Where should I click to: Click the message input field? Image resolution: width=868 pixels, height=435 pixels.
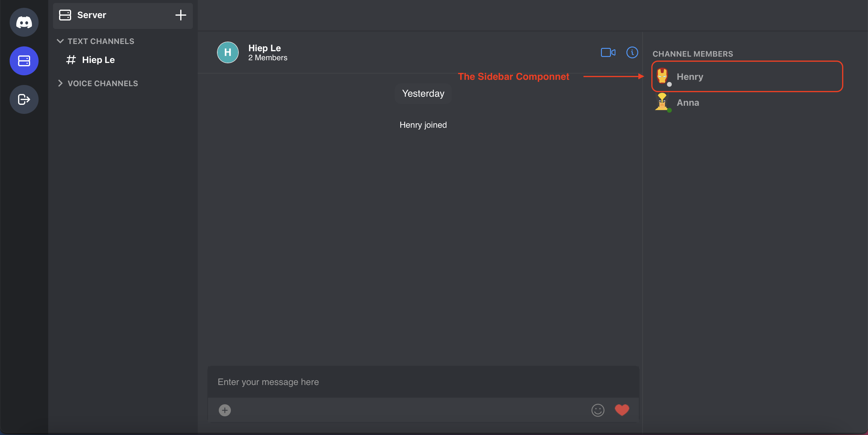coord(423,382)
